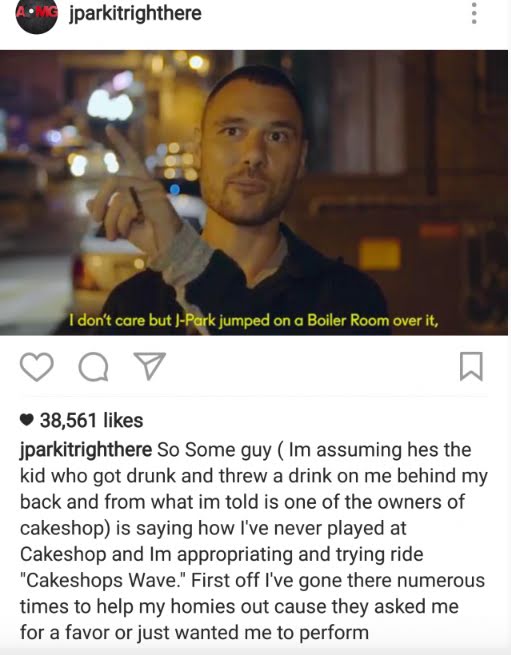The height and width of the screenshot is (655, 511).
Task: Click the last caption line ending "perform"
Action: 194,632
